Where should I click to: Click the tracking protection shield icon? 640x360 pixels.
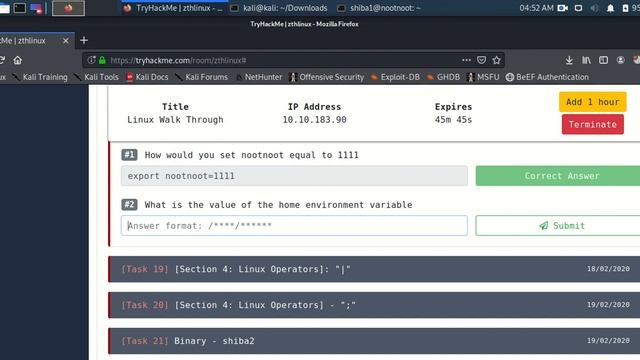click(x=91, y=60)
